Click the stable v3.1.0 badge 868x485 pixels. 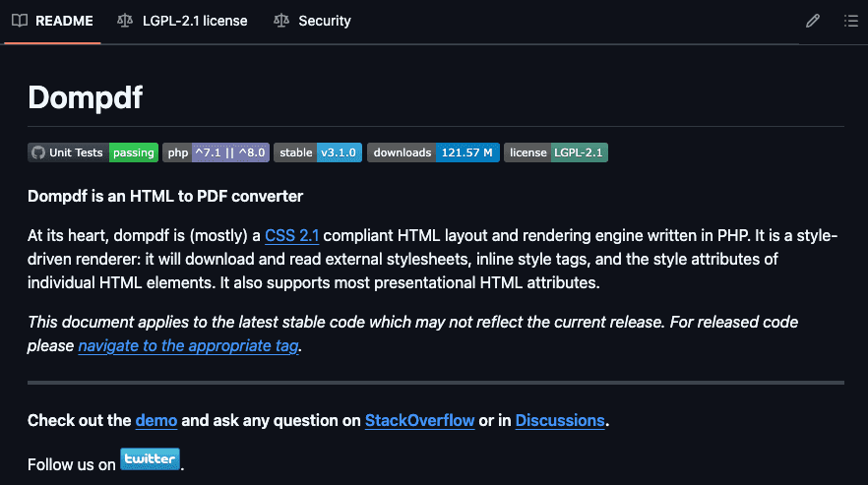click(x=318, y=152)
